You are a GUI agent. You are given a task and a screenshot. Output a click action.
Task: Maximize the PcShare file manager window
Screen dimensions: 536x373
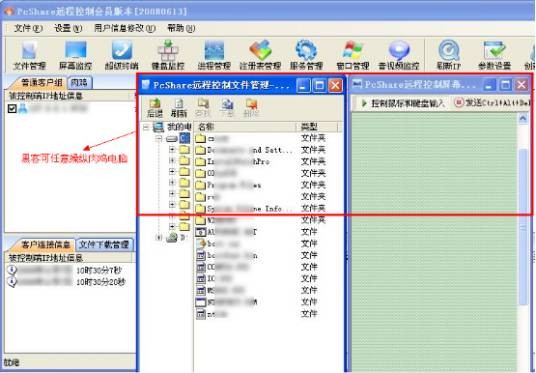(x=319, y=85)
